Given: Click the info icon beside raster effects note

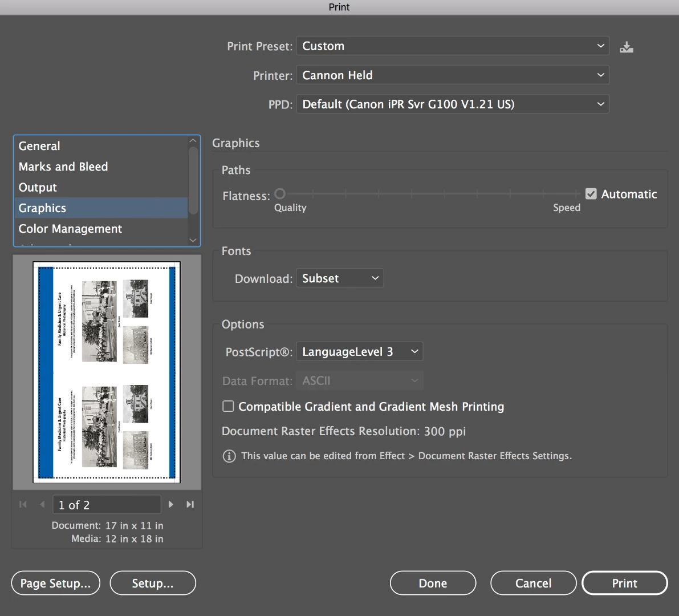Looking at the screenshot, I should click(229, 456).
